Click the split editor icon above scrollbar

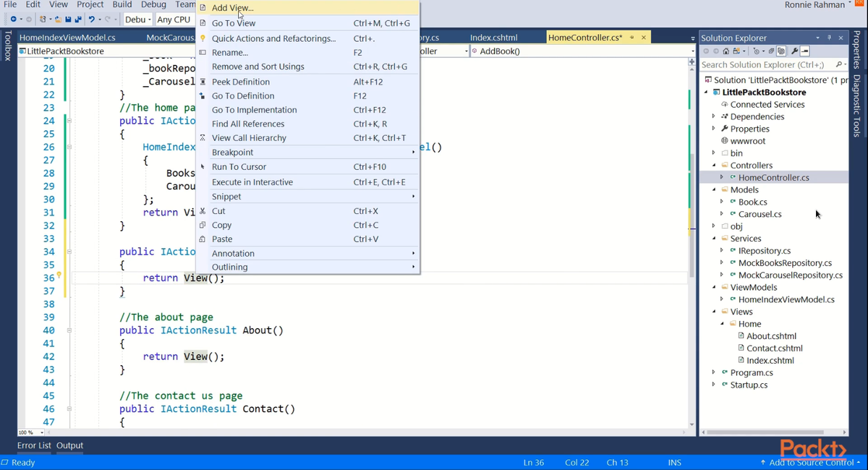point(692,62)
